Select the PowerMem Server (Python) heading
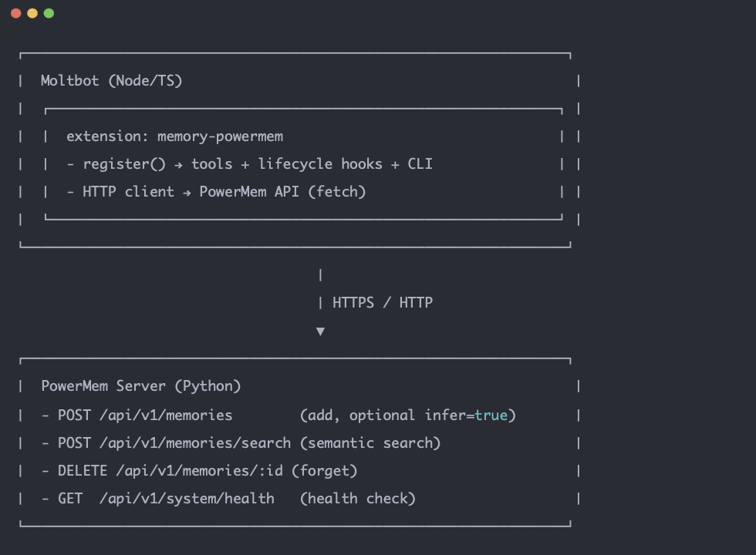 tap(141, 386)
